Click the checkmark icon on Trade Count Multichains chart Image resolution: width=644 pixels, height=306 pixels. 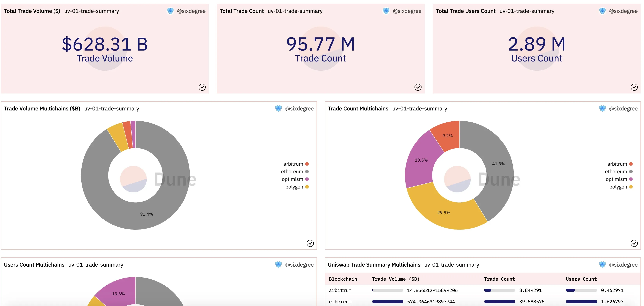[x=634, y=243]
